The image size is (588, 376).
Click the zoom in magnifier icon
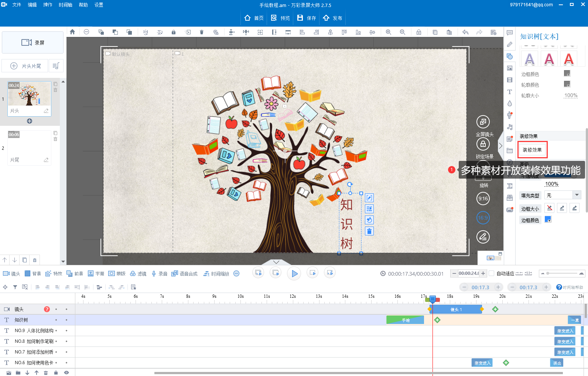(389, 32)
